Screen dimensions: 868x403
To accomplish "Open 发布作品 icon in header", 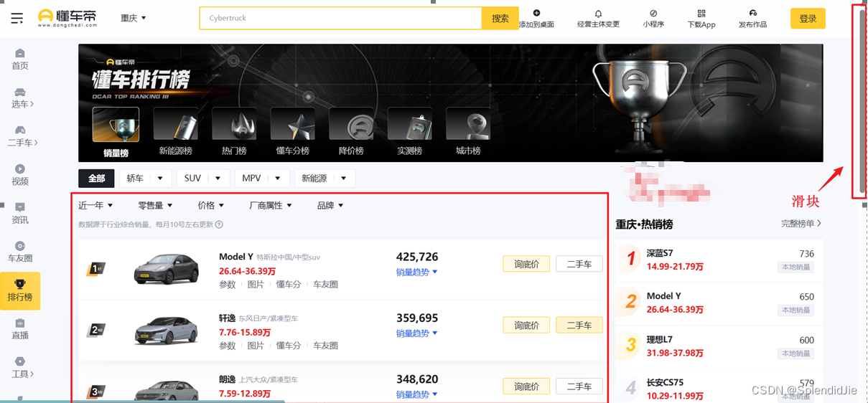I will pos(752,19).
